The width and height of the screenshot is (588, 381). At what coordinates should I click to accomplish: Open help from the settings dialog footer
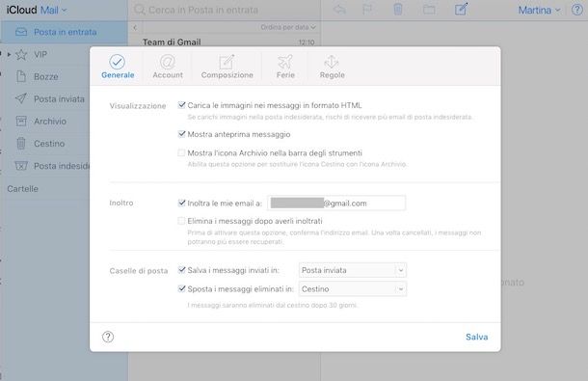pyautogui.click(x=108, y=337)
